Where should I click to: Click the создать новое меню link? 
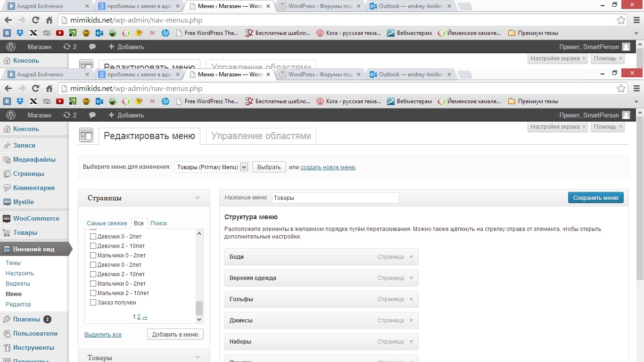click(328, 167)
